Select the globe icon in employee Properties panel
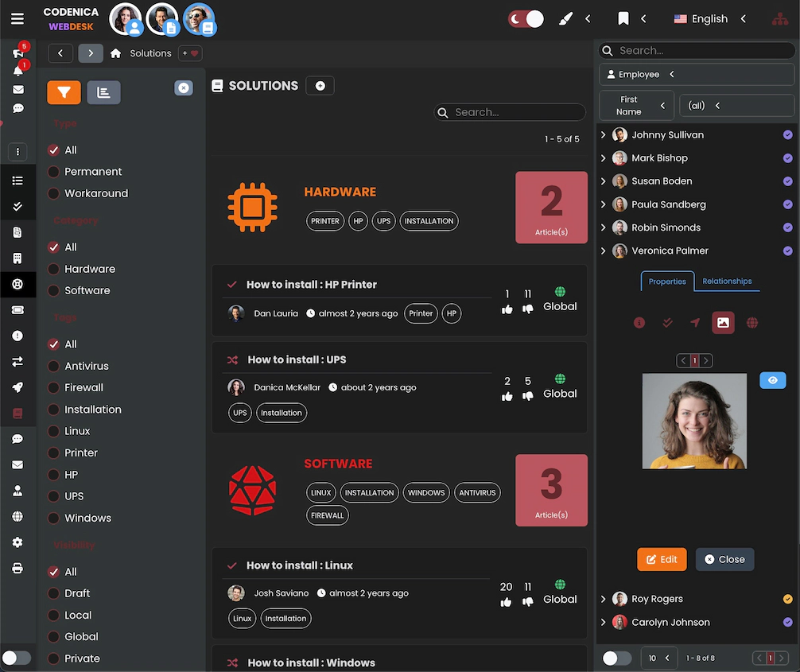800x672 pixels. click(752, 323)
